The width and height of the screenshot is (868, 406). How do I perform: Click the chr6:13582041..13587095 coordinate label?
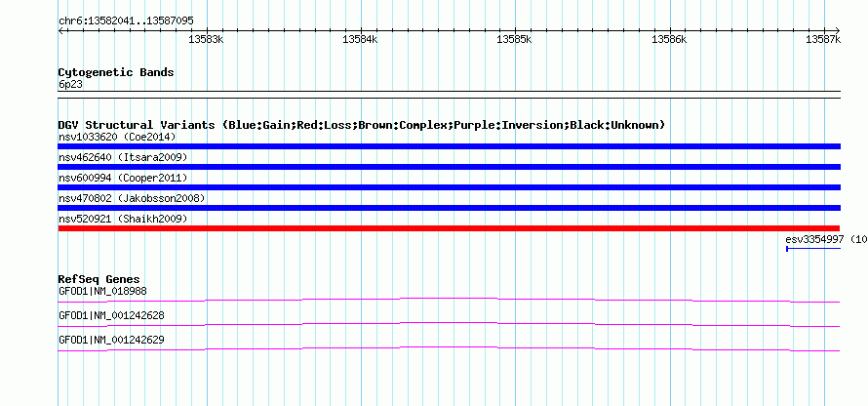tap(126, 21)
